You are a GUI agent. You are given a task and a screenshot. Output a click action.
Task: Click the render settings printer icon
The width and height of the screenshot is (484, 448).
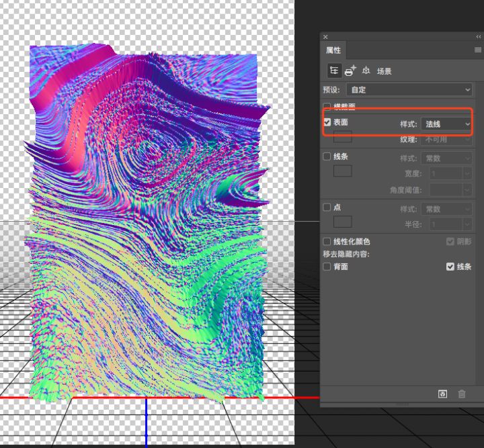(350, 71)
